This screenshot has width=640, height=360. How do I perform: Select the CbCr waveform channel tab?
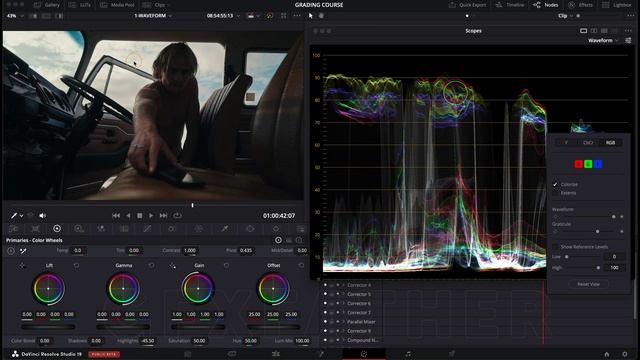click(x=588, y=142)
